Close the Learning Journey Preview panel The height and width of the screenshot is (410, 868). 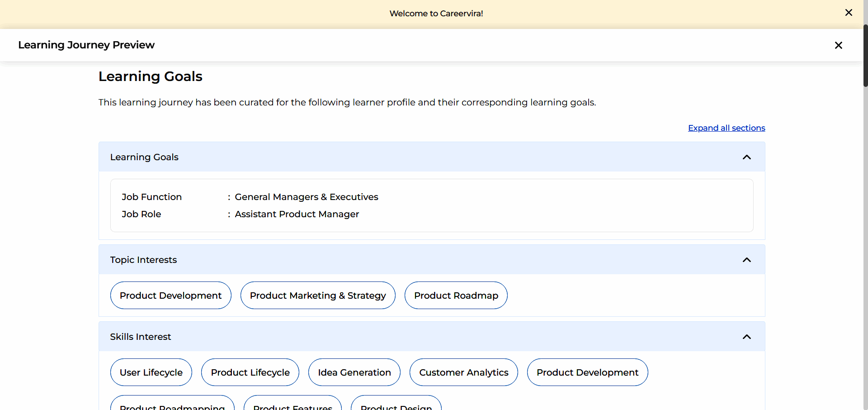pos(838,45)
